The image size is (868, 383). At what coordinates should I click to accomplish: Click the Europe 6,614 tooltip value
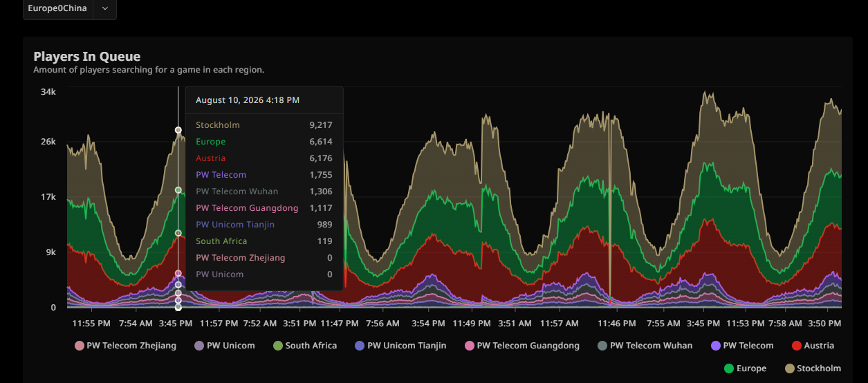(321, 142)
